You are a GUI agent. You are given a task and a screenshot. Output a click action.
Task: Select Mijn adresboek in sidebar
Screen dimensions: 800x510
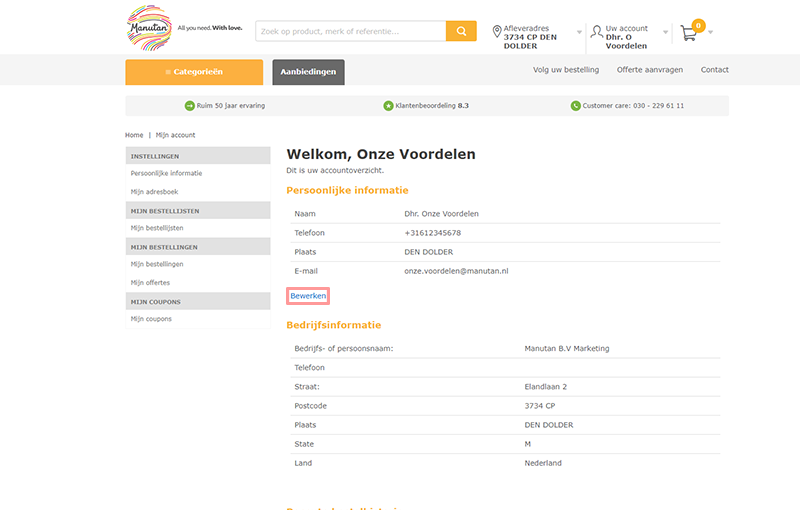coord(154,191)
